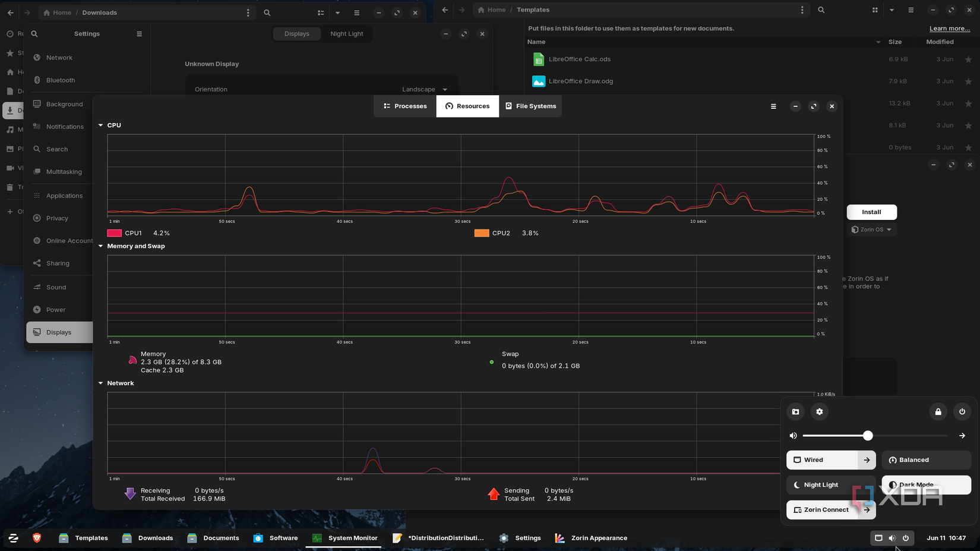This screenshot has height=551, width=980.
Task: Click the Power settings icon
Action: pos(37,310)
